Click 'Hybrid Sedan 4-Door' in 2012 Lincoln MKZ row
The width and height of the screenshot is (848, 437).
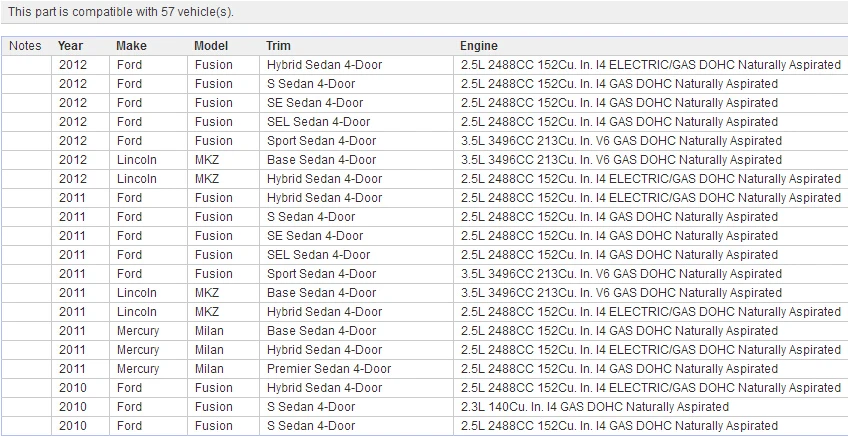(324, 178)
